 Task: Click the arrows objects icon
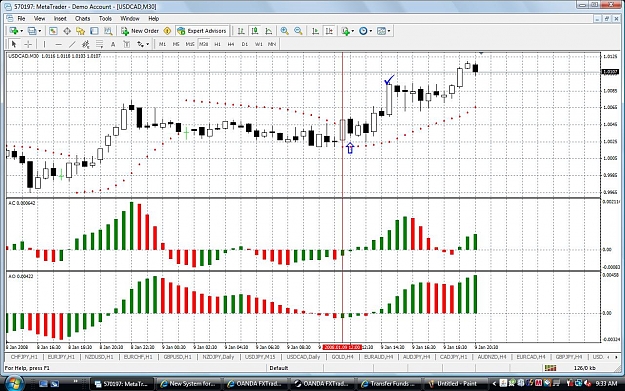pos(140,44)
